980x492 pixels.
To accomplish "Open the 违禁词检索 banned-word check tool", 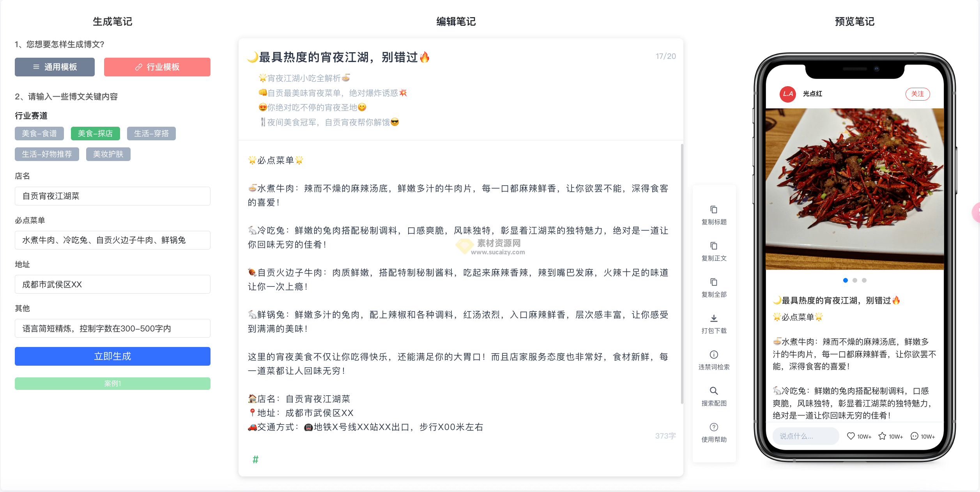I will tap(714, 354).
